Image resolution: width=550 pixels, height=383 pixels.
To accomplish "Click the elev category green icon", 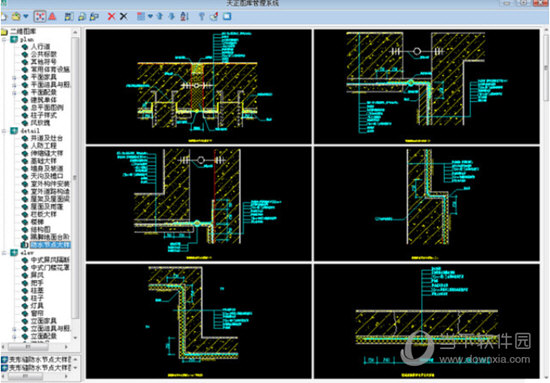I will pyautogui.click(x=14, y=253).
